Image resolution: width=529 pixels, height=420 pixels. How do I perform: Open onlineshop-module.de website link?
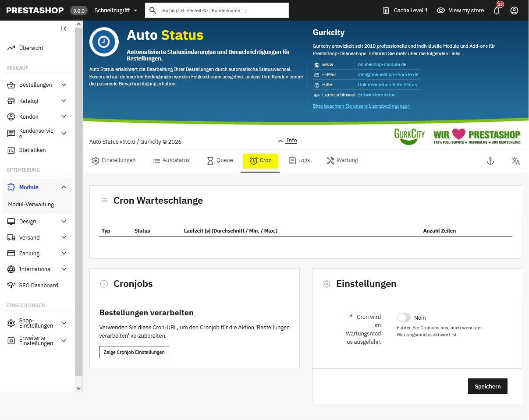point(382,65)
